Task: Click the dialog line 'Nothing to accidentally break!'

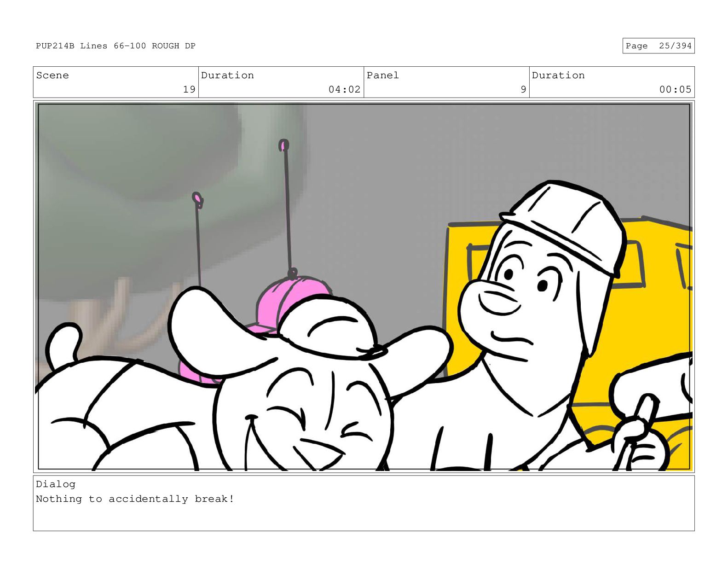Action: click(135, 499)
